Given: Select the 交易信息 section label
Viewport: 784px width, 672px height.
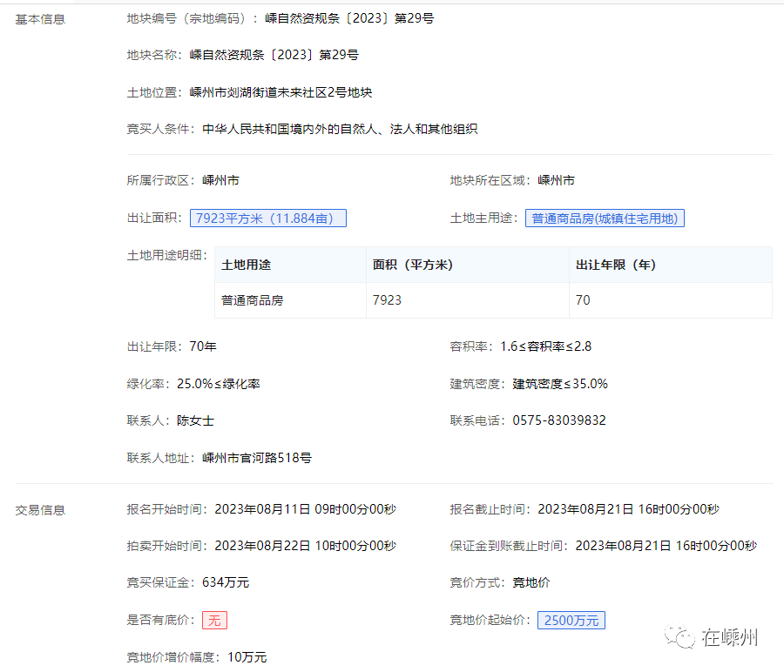Looking at the screenshot, I should 40,510.
